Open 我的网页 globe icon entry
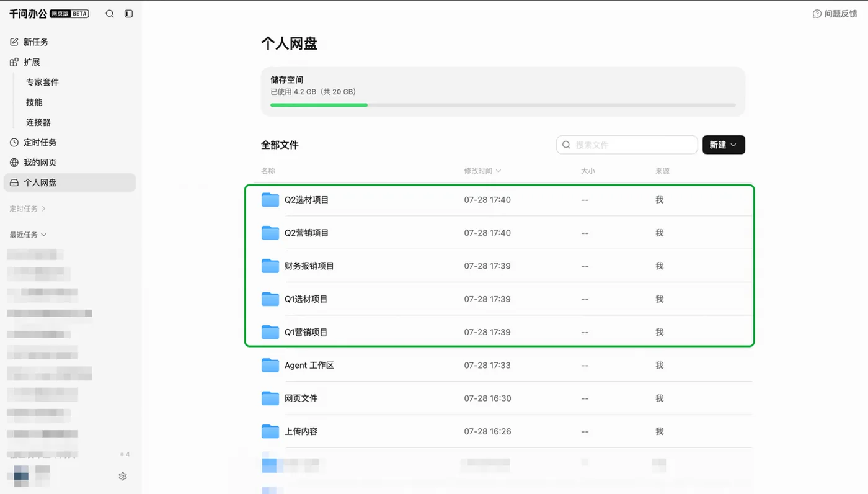The width and height of the screenshot is (868, 494). click(14, 163)
